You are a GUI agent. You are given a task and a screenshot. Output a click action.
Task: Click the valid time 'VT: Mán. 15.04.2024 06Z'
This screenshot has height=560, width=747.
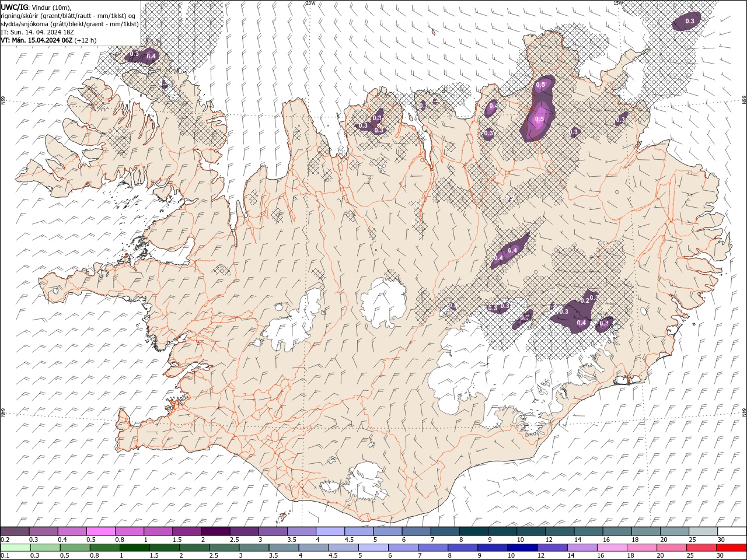coord(37,40)
